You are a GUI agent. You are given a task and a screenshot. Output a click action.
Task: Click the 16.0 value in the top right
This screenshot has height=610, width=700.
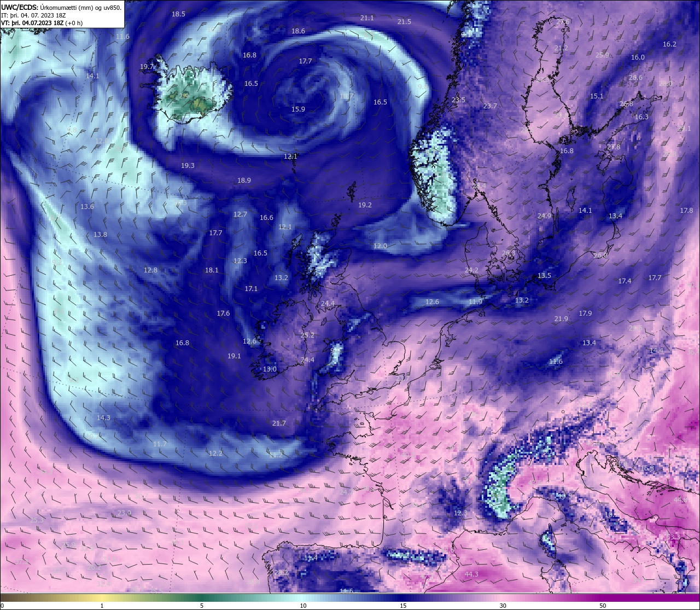coord(638,57)
